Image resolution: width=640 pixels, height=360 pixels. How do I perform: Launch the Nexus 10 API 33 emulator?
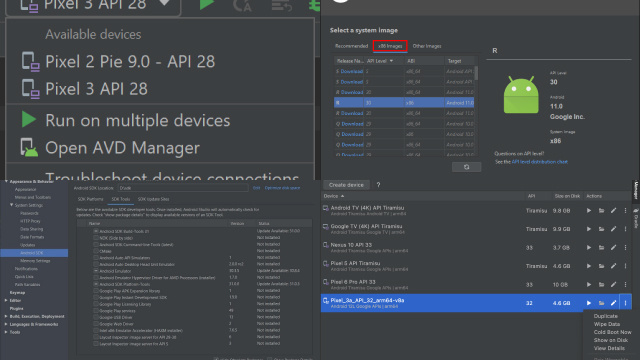coord(589,247)
